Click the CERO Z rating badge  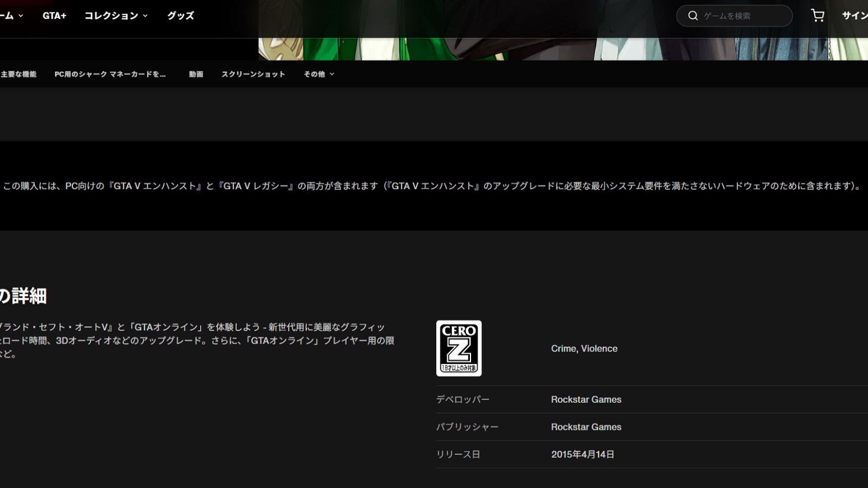[459, 348]
